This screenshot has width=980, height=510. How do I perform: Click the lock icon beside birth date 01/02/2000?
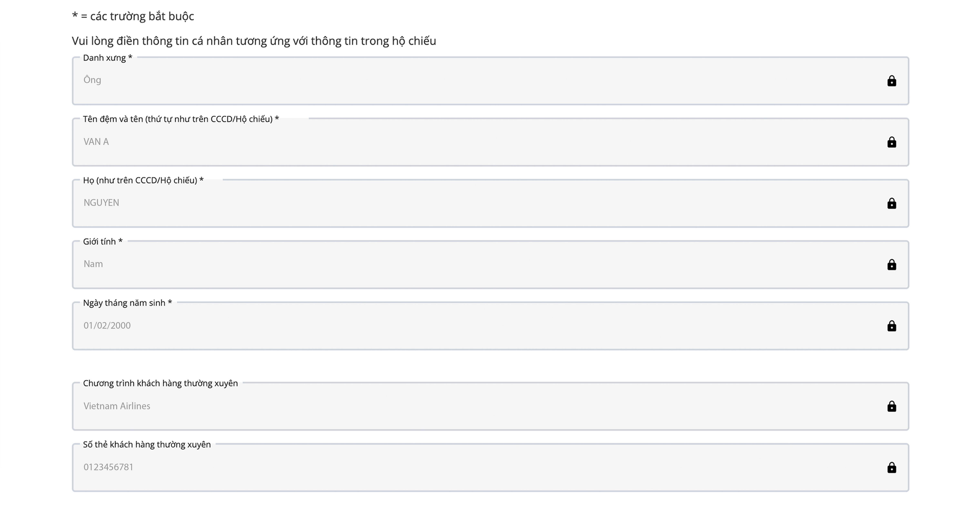click(891, 326)
